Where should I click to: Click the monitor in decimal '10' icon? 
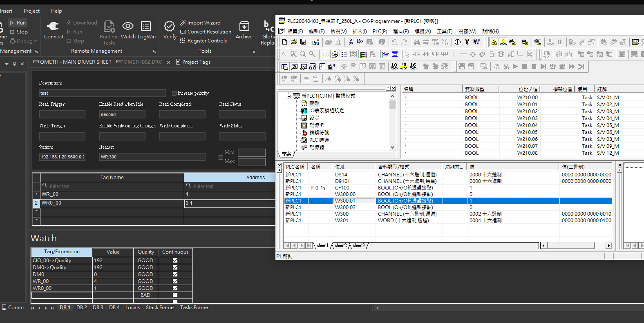(394, 66)
